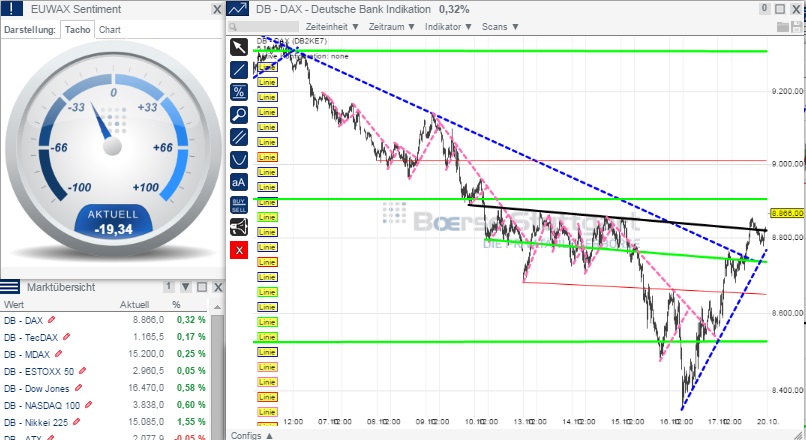Click the chart toolbar search field

(x=264, y=27)
